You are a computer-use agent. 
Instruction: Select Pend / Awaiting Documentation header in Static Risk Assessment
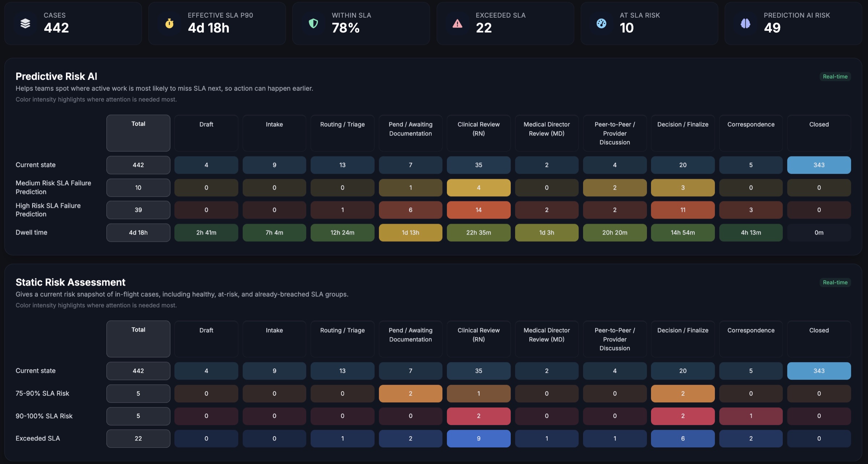[410, 339]
